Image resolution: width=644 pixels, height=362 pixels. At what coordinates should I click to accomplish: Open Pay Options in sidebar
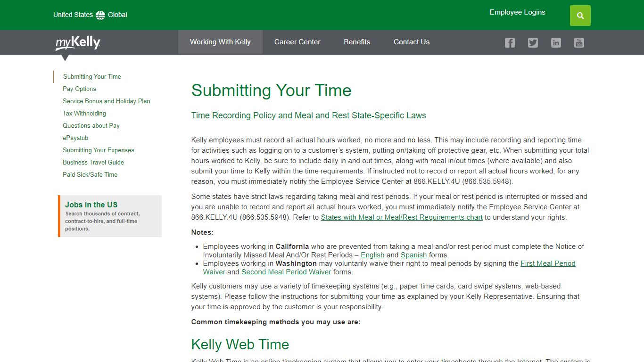pyautogui.click(x=79, y=89)
